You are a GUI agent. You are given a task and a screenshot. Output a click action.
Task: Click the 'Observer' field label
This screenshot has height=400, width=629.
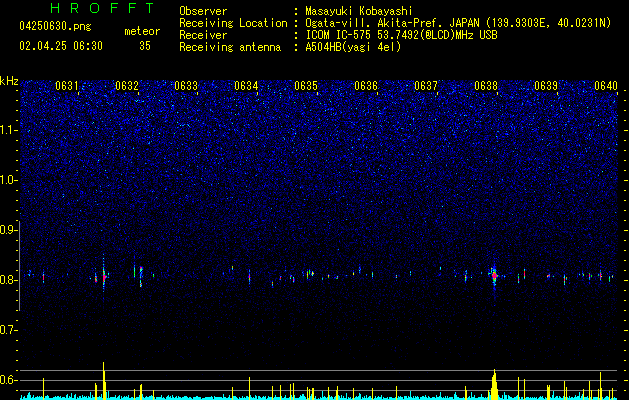click(203, 11)
